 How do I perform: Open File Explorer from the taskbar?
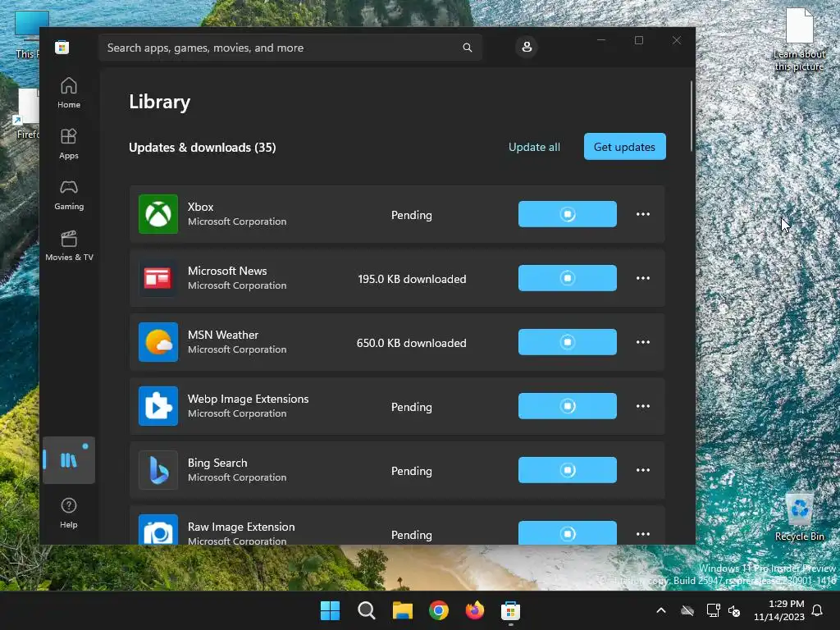pos(402,610)
